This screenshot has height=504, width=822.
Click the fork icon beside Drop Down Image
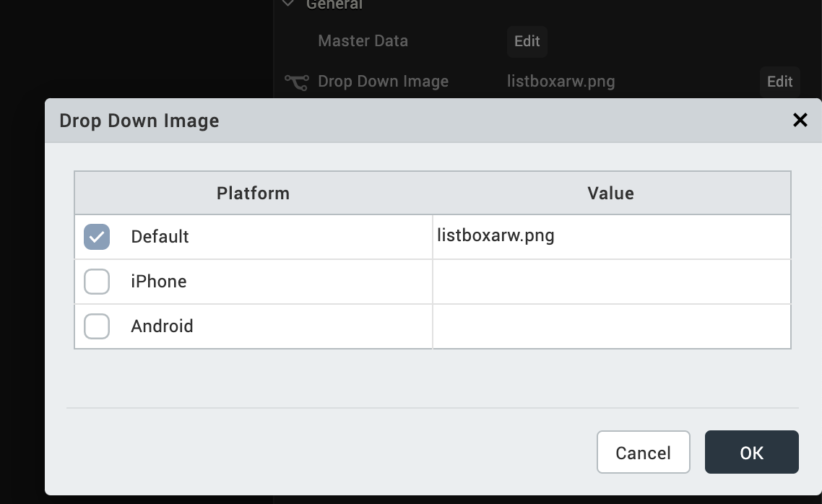pyautogui.click(x=296, y=82)
